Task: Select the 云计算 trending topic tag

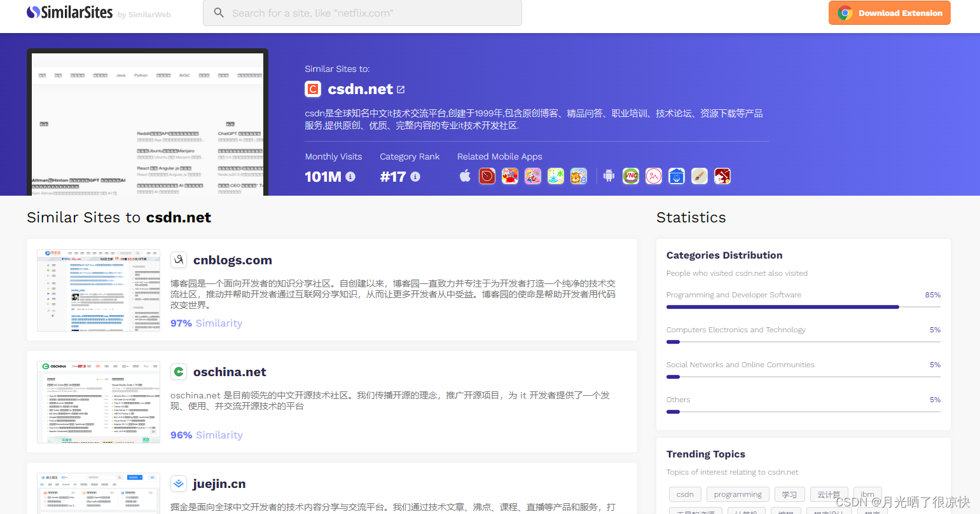Action: point(829,494)
